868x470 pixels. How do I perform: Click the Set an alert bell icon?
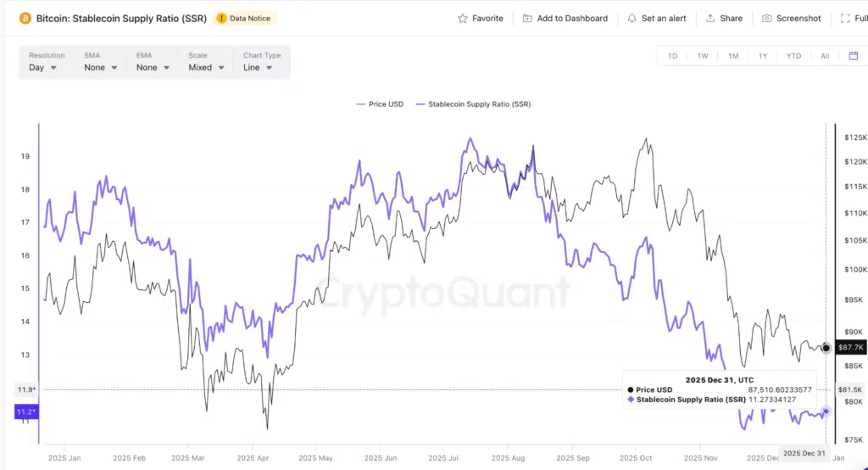(632, 19)
